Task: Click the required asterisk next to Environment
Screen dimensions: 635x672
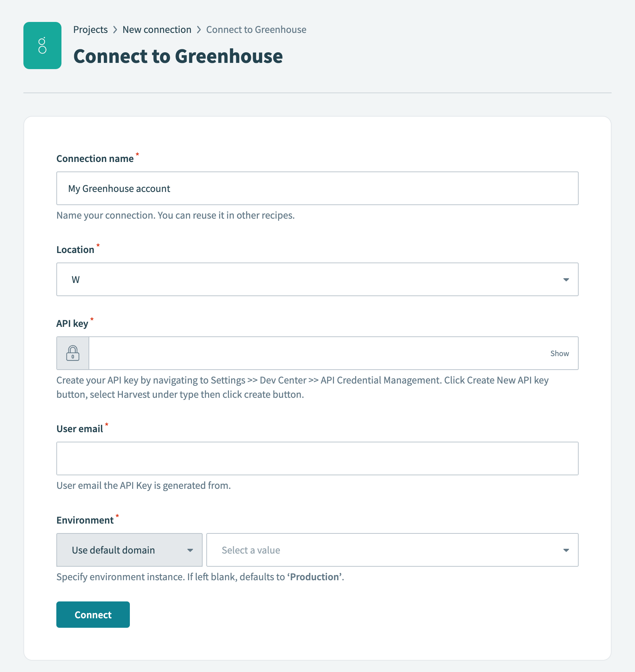Action: 117,516
